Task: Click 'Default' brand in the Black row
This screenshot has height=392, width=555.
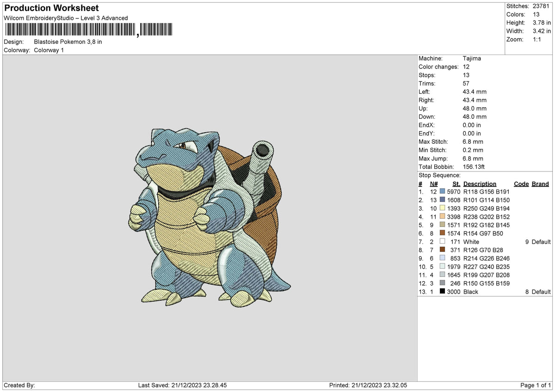Action: (x=541, y=291)
